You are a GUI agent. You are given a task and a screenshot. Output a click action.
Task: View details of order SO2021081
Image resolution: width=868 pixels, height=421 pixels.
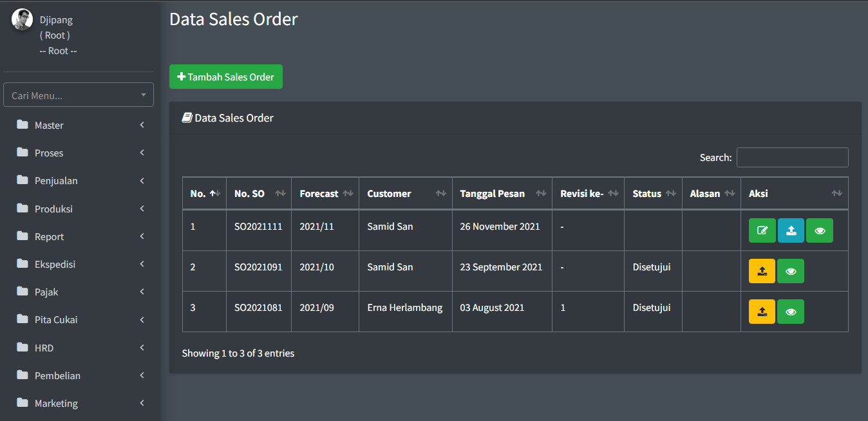pyautogui.click(x=791, y=312)
